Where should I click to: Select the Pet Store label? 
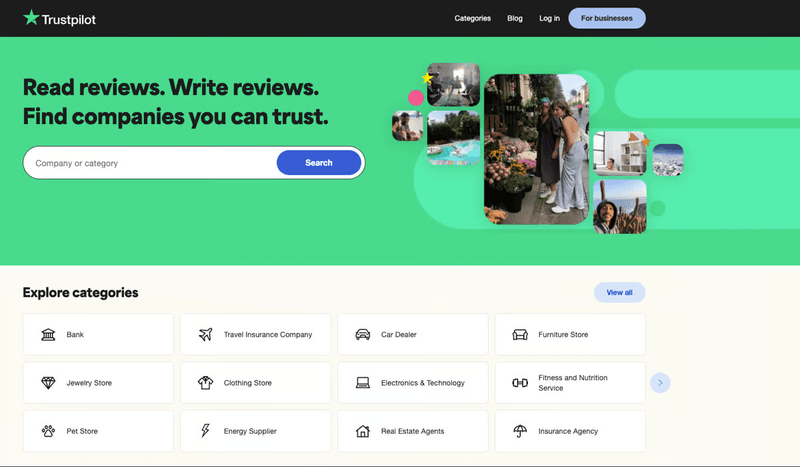pos(82,431)
